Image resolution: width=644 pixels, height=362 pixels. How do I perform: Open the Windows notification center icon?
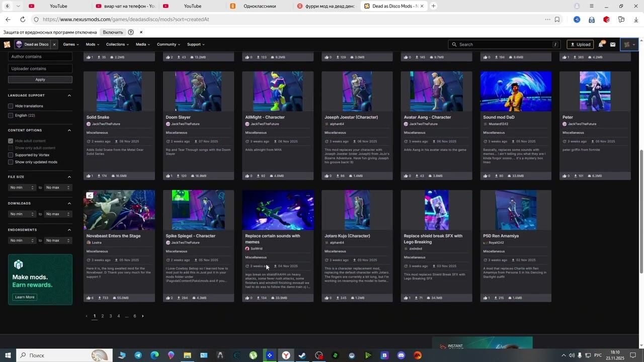[x=633, y=355]
